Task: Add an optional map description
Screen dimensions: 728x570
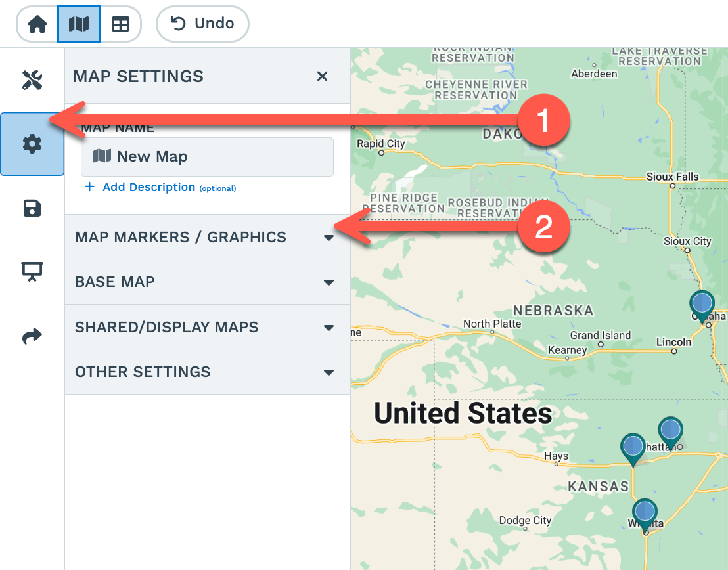Action: [160, 187]
